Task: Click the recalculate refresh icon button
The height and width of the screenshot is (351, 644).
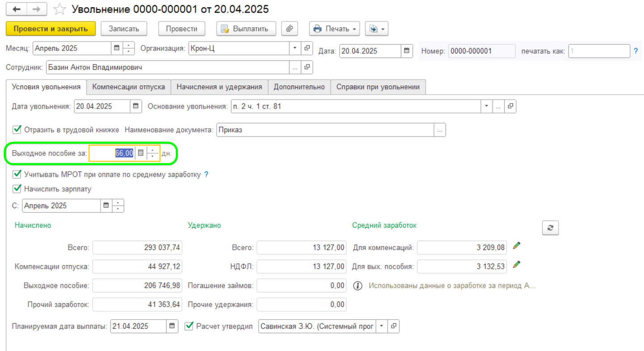Action: (550, 227)
